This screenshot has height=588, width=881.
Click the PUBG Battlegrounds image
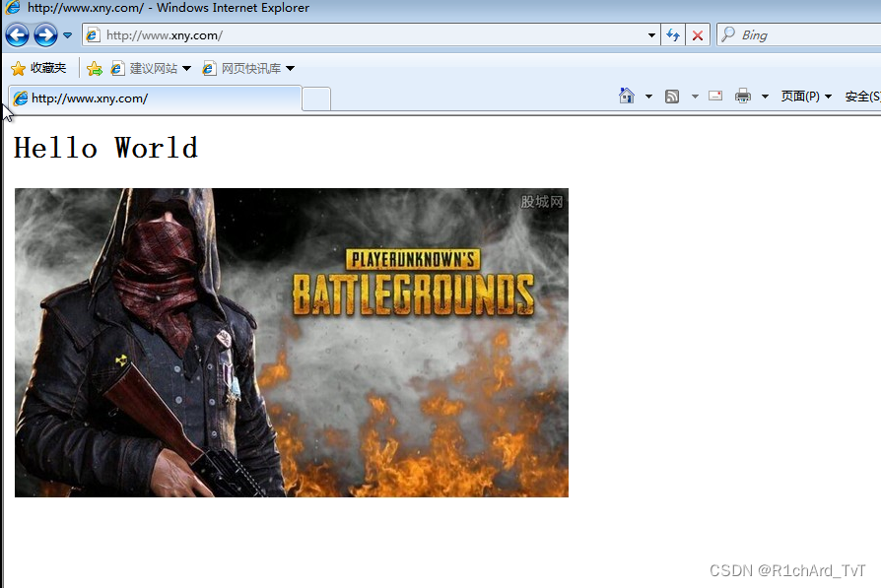tap(292, 343)
